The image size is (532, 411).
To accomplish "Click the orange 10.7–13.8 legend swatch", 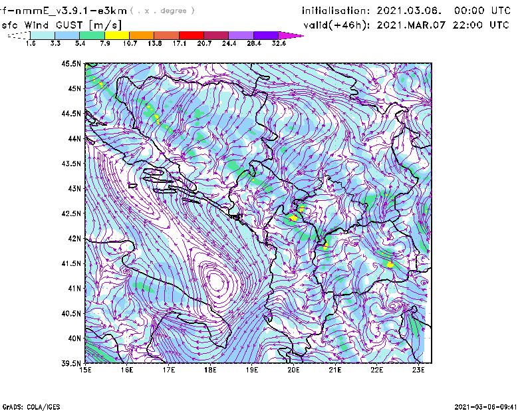I will tap(142, 35).
